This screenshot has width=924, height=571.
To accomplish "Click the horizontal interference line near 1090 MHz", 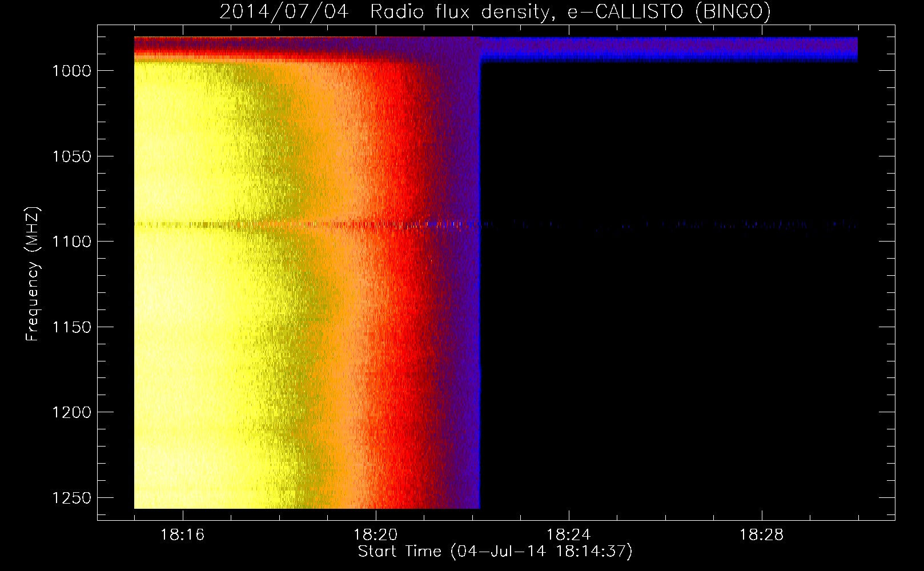I will [496, 224].
